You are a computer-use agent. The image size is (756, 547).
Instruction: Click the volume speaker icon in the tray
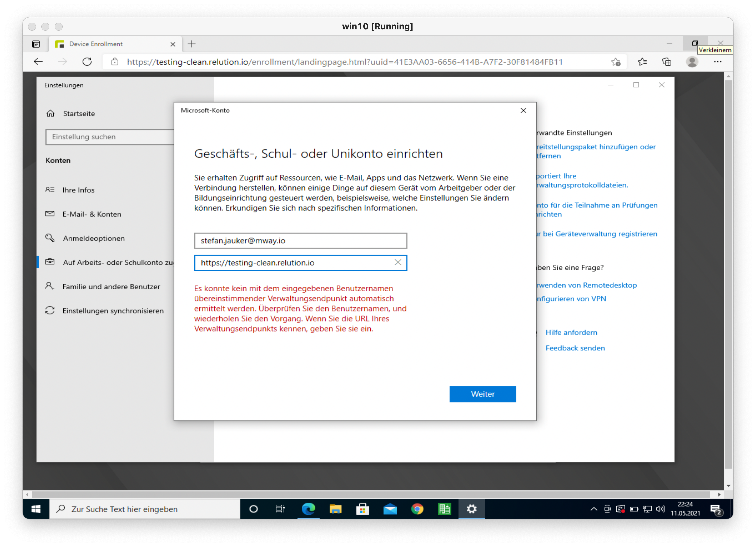(660, 509)
